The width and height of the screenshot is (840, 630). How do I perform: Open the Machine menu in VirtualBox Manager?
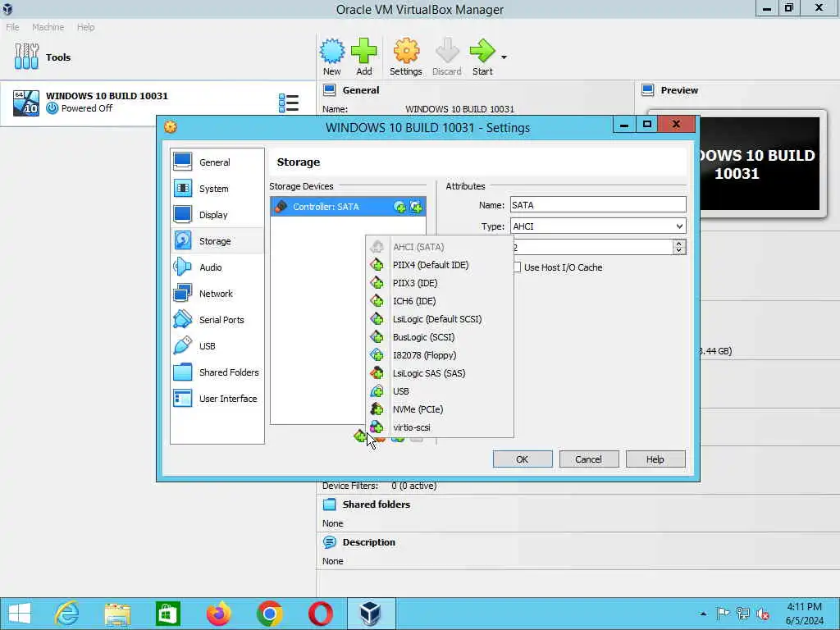click(48, 27)
